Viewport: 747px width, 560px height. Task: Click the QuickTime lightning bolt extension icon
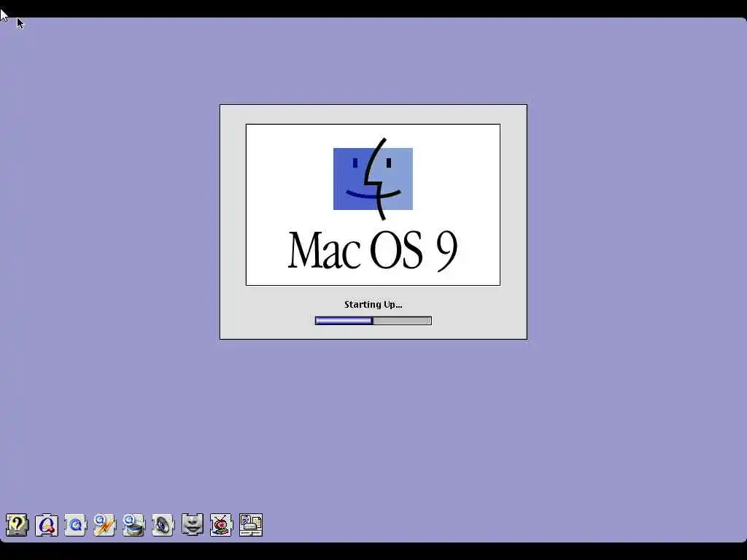click(x=105, y=525)
